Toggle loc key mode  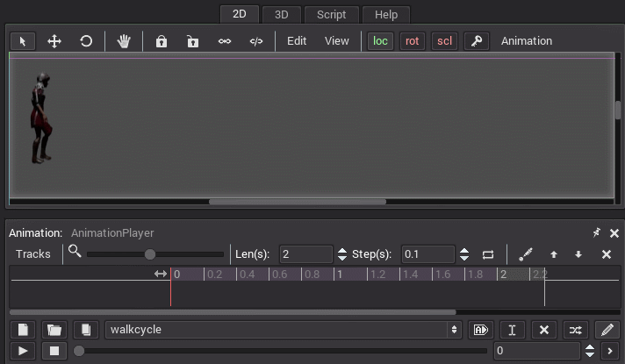(380, 41)
